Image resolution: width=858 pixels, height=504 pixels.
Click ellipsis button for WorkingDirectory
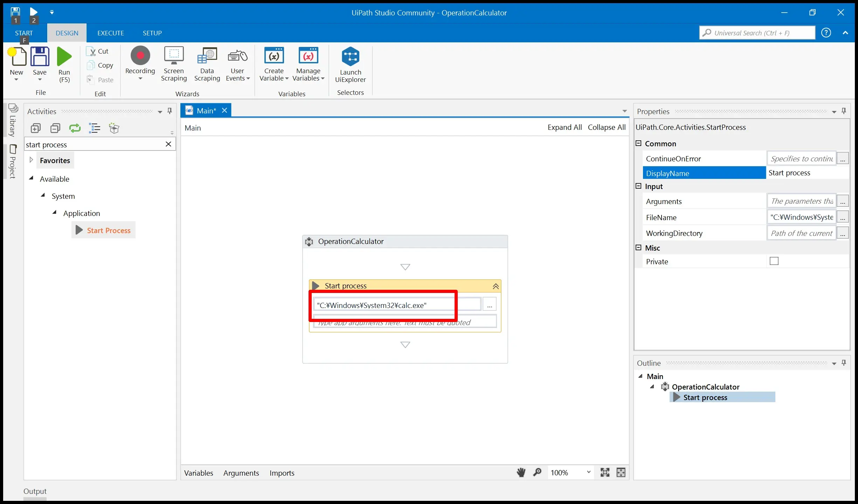point(843,233)
